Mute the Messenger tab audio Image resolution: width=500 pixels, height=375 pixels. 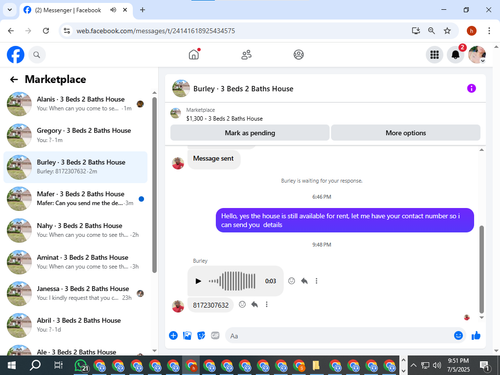click(113, 10)
